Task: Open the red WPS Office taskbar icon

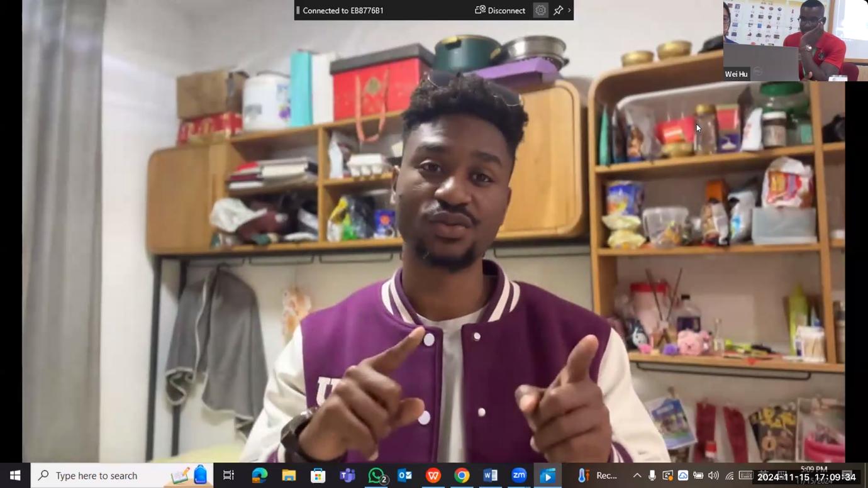Action: [433, 475]
